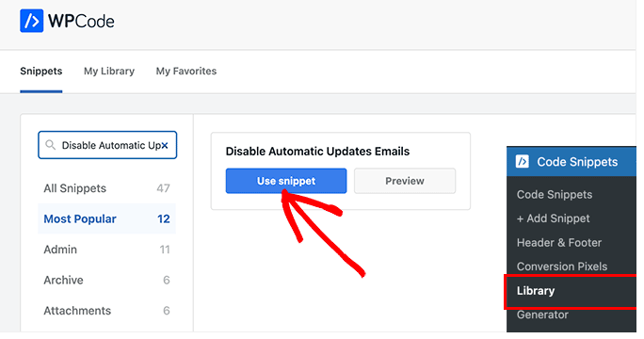
Task: Click + Add Snippet menu item
Action: (x=553, y=218)
